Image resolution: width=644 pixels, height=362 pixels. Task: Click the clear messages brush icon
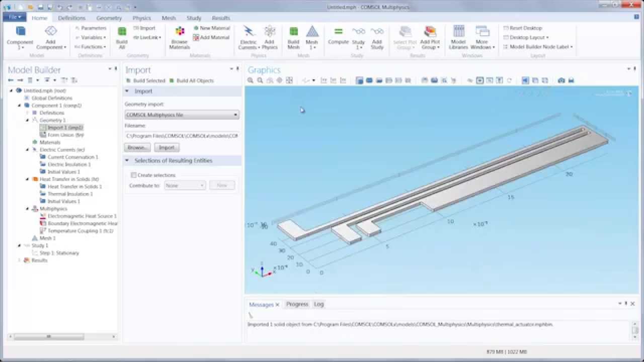(x=251, y=315)
